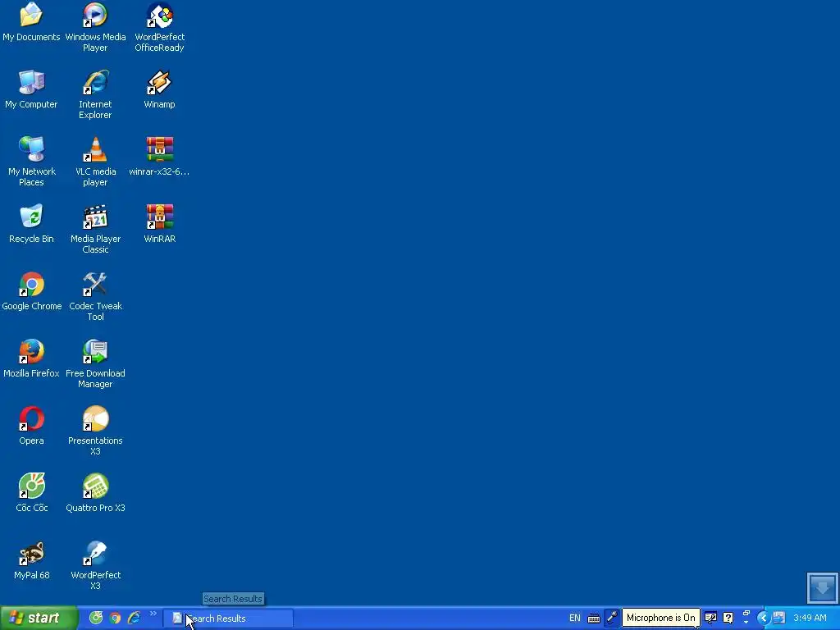Viewport: 840px width, 630px height.
Task: Select the Quattro Pro X3 shortcut
Action: pyautogui.click(x=95, y=493)
